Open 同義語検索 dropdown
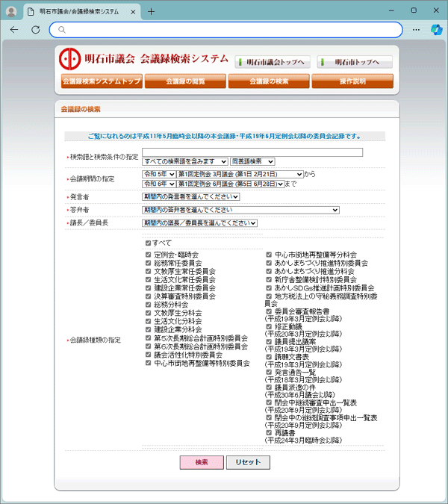448x504 pixels. (x=252, y=161)
